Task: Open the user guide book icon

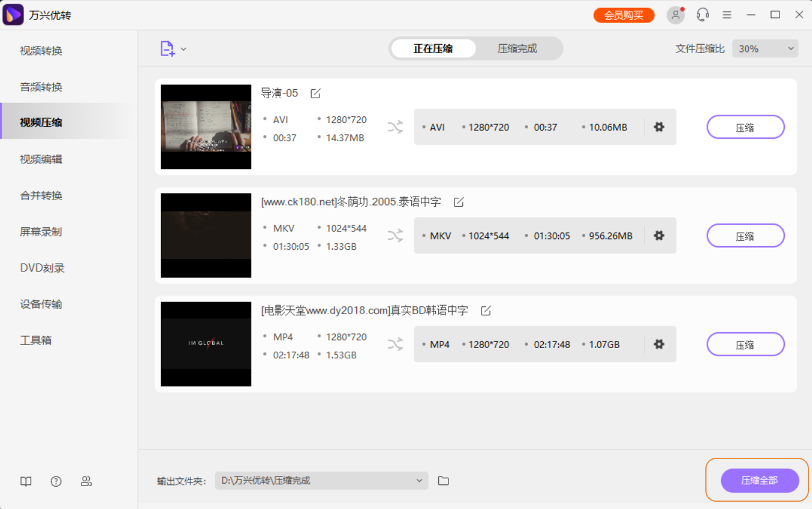Action: [26, 481]
